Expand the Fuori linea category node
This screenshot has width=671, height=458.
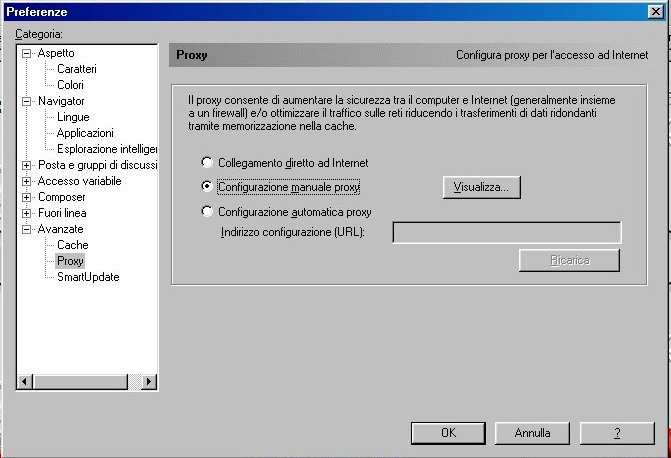tap(27, 213)
